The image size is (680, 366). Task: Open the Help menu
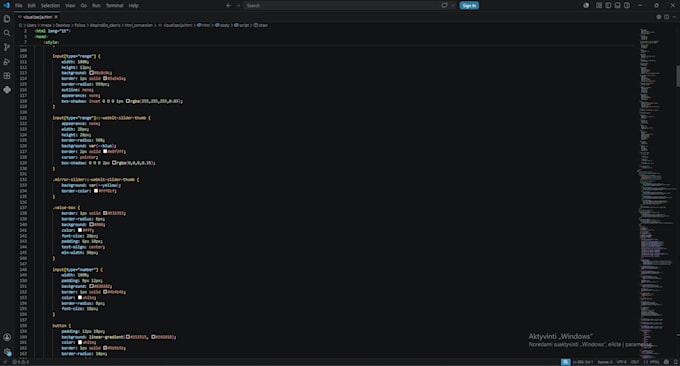134,6
